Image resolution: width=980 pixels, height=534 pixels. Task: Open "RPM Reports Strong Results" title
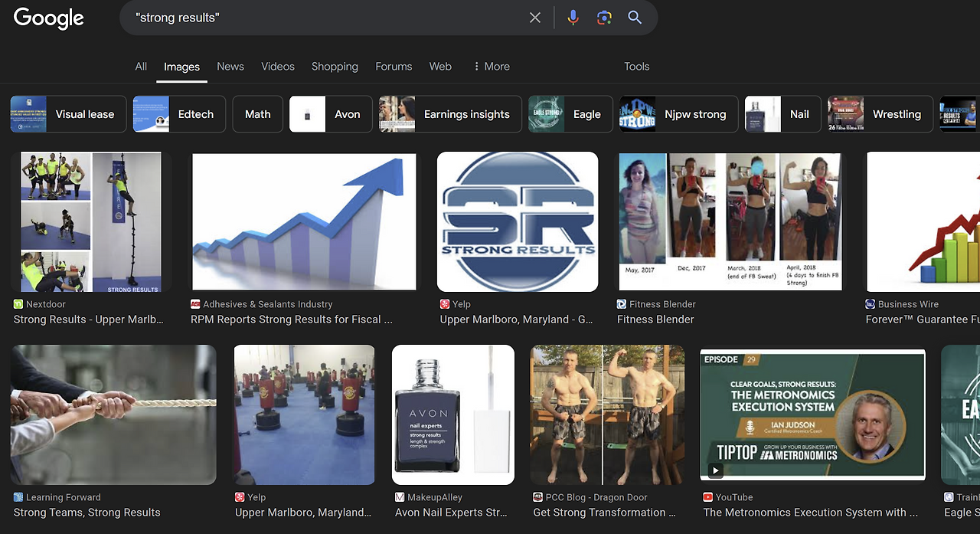292,319
